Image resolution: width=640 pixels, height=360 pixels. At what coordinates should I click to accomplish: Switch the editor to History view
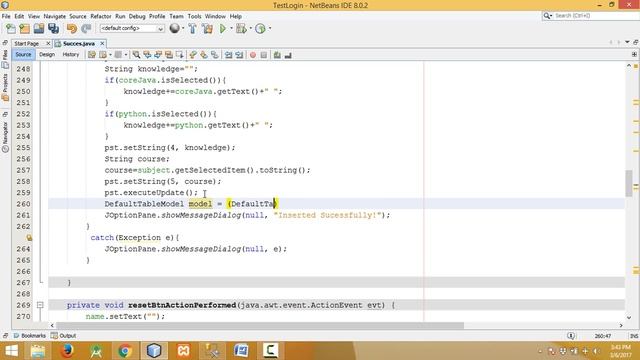point(71,54)
